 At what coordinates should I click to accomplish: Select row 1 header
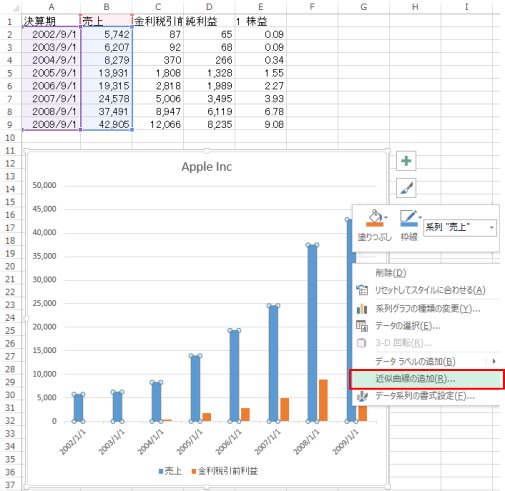click(10, 22)
